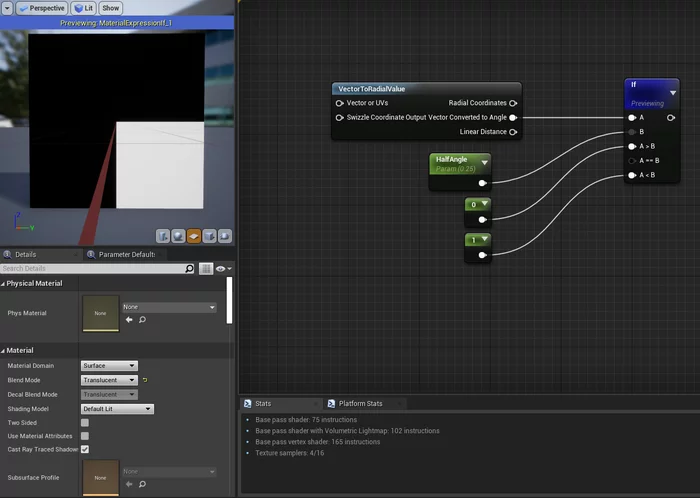The width and height of the screenshot is (700, 498).
Task: Open the Perspective view mode menu
Action: click(x=42, y=8)
